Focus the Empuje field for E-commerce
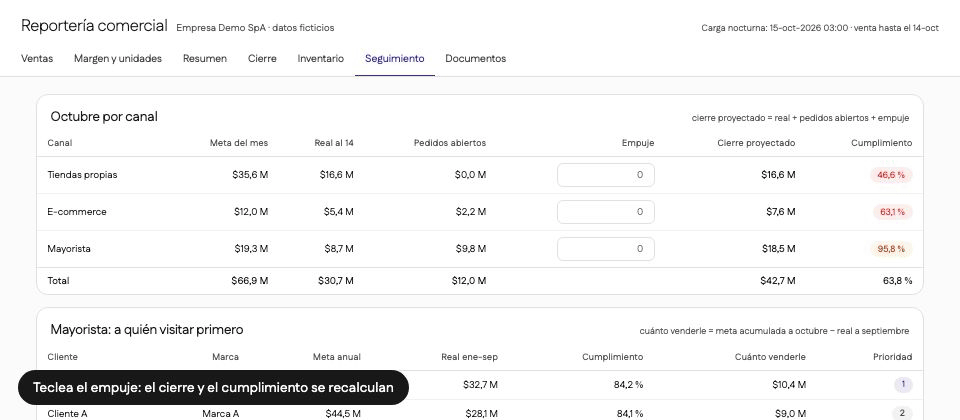This screenshot has width=960, height=420. pyautogui.click(x=606, y=212)
